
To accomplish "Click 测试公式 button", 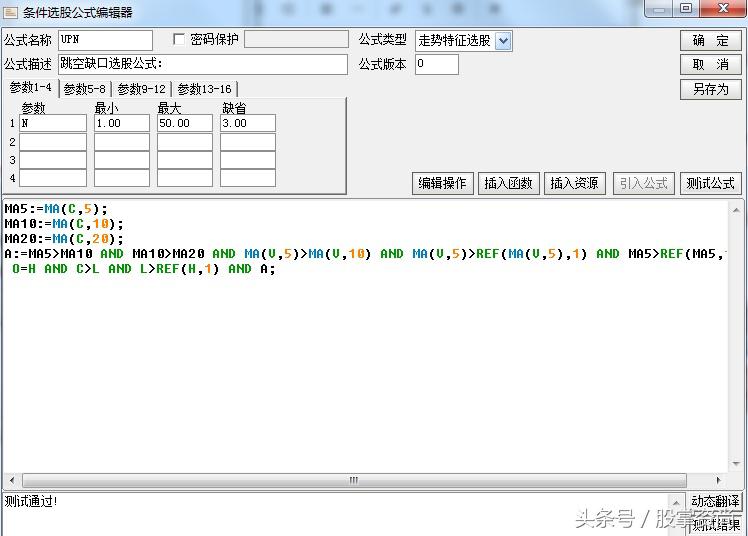I will click(x=710, y=184).
